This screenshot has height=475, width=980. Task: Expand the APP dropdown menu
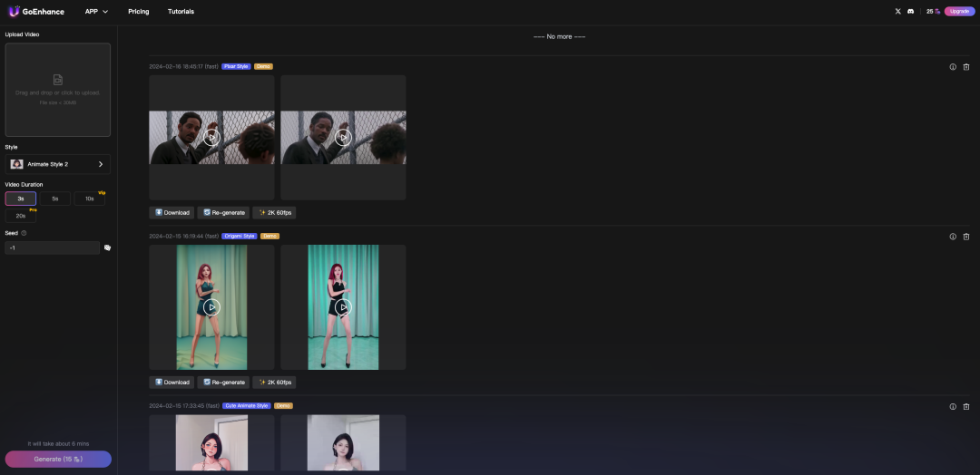(96, 12)
